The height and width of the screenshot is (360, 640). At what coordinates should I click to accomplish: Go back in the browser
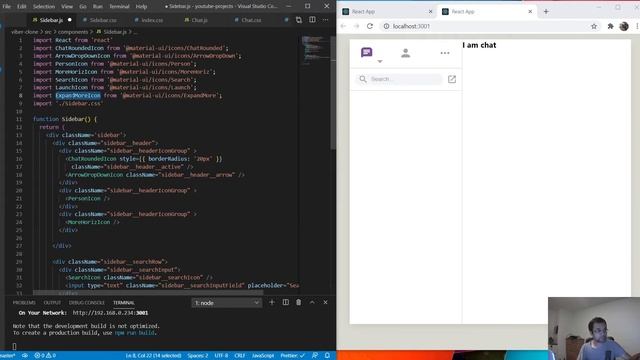coord(343,26)
